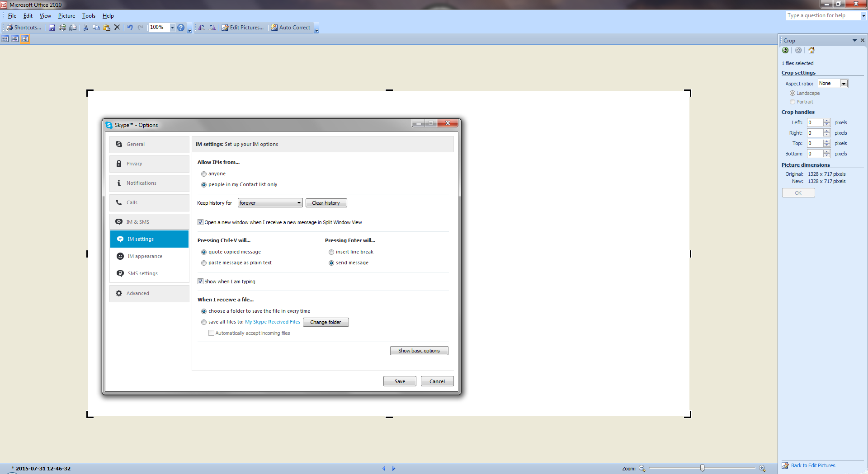Click the top-left corner crop handle on picture
This screenshot has height=474, width=868.
90,93
